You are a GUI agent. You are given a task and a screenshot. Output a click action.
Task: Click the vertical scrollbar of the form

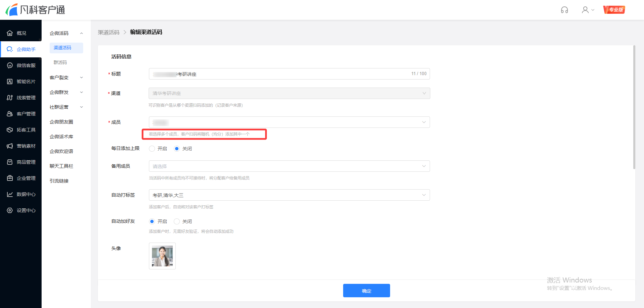pyautogui.click(x=634, y=107)
